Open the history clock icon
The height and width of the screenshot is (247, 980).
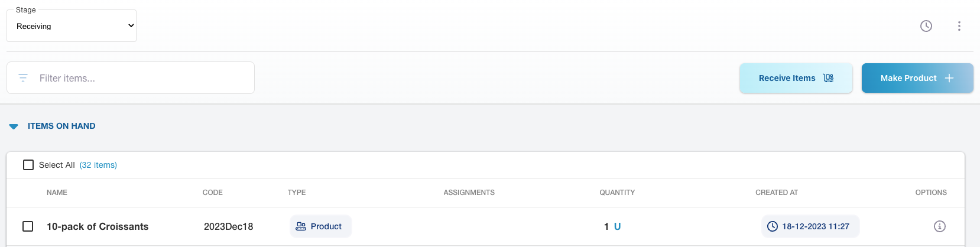tap(926, 26)
